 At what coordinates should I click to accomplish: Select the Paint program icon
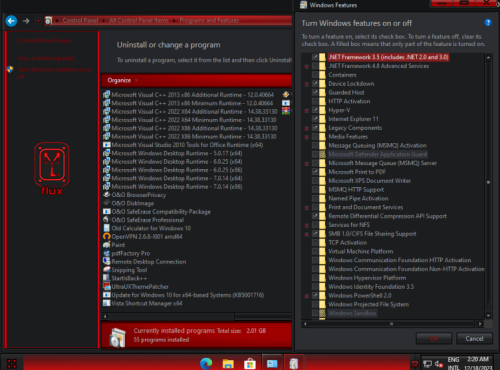click(x=107, y=245)
